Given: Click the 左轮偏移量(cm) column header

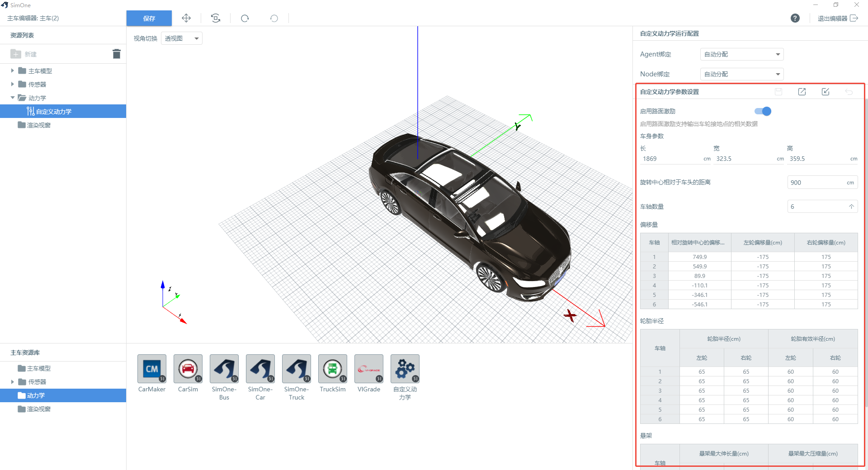Looking at the screenshot, I should point(763,243).
